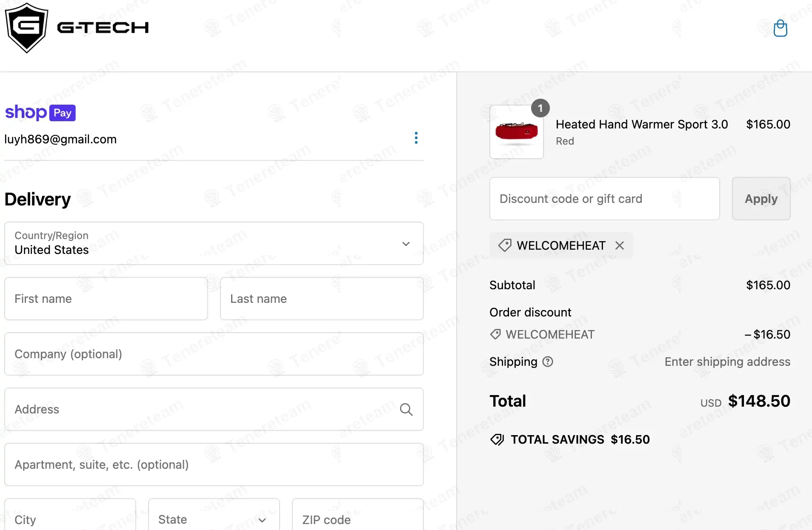This screenshot has width=812, height=530.
Task: Open the shopping bag cart icon
Action: [780, 28]
